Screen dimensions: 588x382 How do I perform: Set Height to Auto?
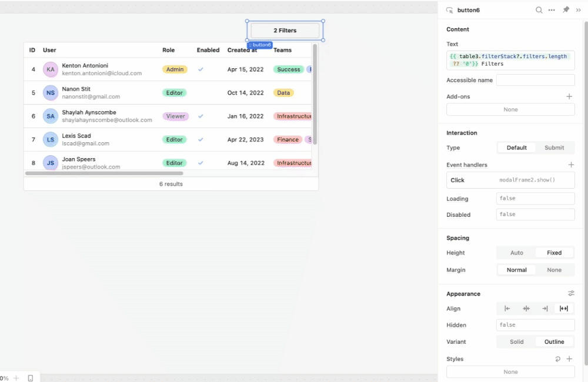click(516, 252)
